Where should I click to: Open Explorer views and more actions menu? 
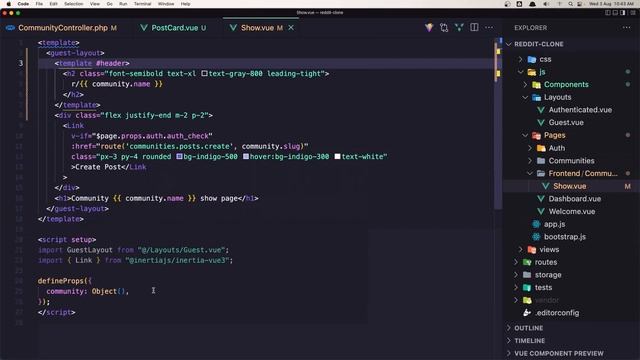click(x=627, y=28)
